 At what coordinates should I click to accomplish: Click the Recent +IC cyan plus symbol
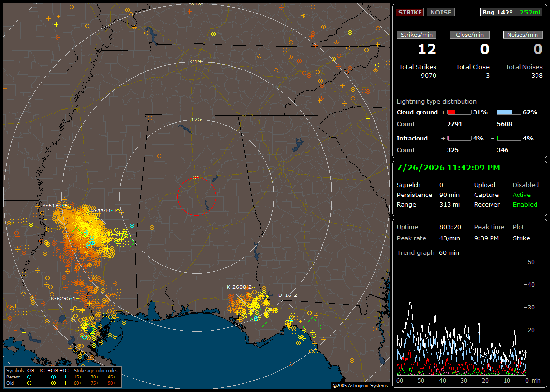click(x=65, y=377)
